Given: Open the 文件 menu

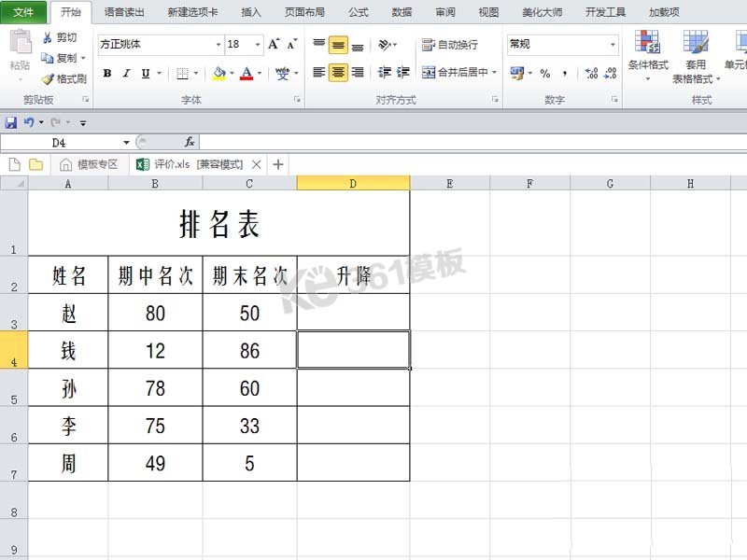Looking at the screenshot, I should tap(23, 12).
